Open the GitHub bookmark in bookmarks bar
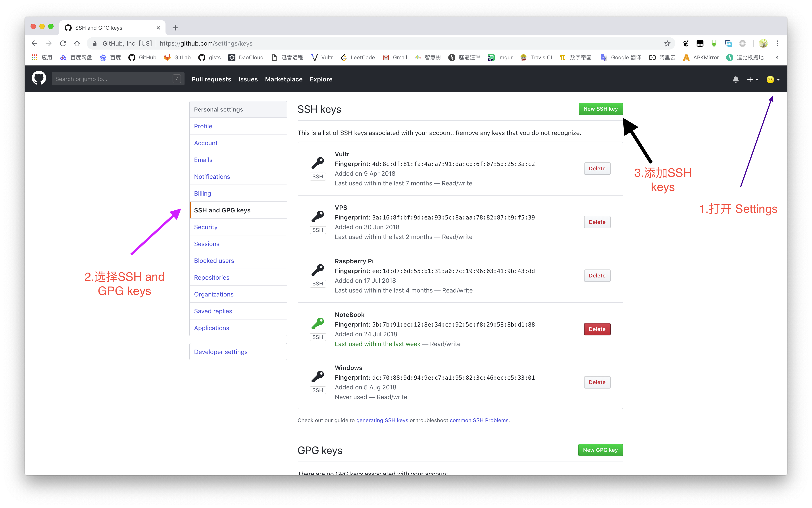This screenshot has width=812, height=508. (142, 58)
